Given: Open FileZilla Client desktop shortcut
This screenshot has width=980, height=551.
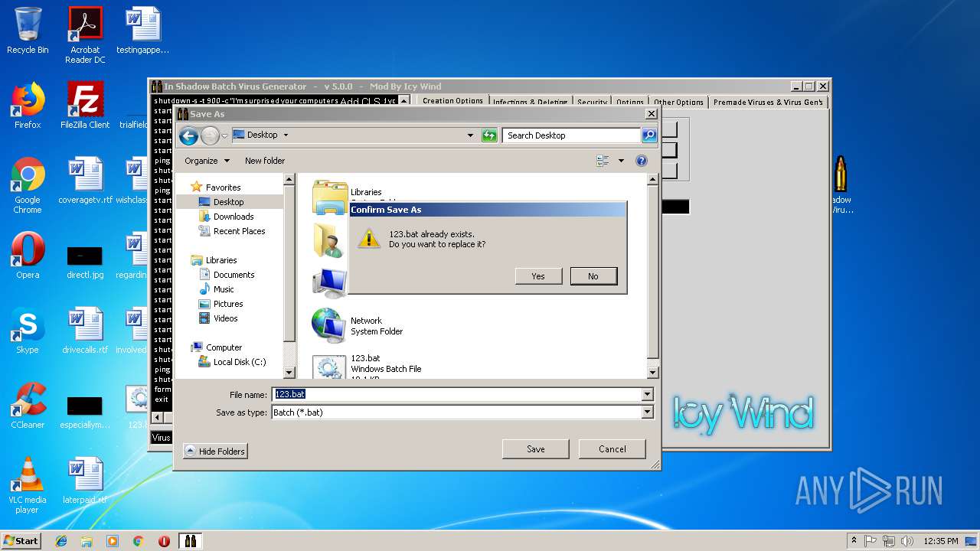Looking at the screenshot, I should tap(85, 106).
